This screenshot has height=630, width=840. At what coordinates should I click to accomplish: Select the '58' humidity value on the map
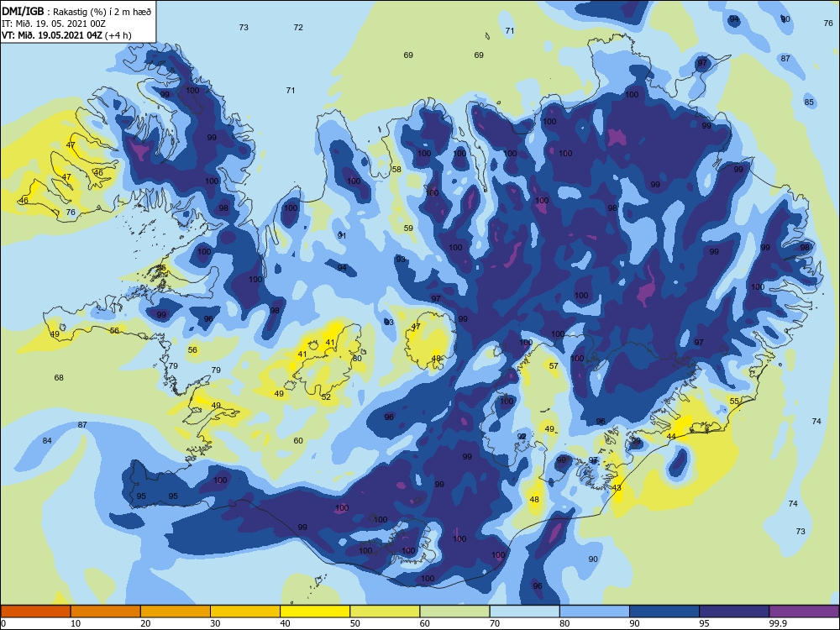(396, 170)
